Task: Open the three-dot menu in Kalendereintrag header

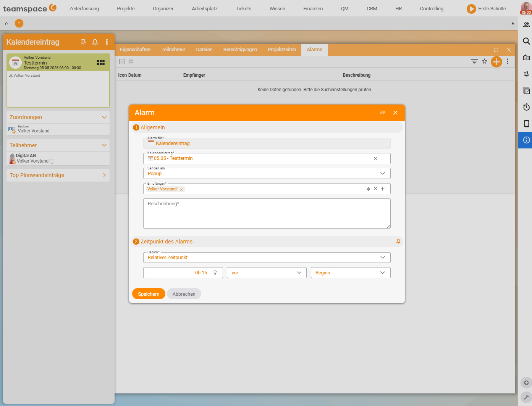Action: click(x=107, y=42)
